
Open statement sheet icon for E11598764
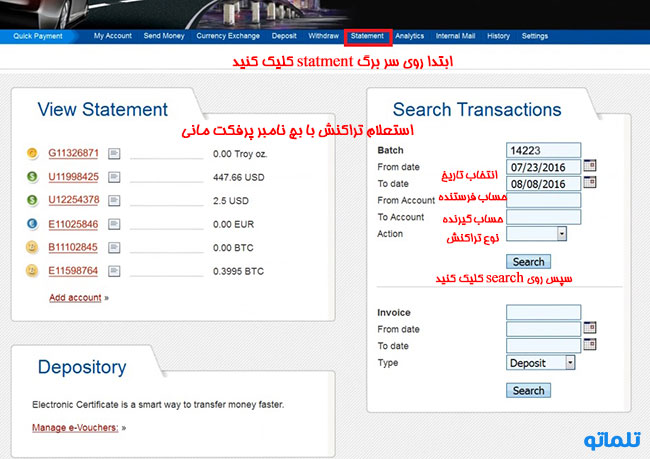(114, 272)
